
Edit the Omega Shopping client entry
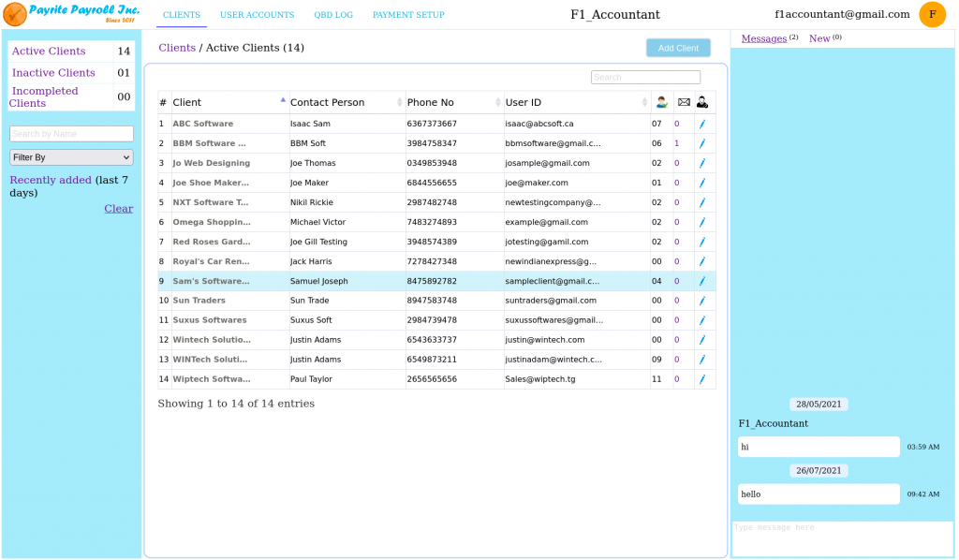coord(702,221)
